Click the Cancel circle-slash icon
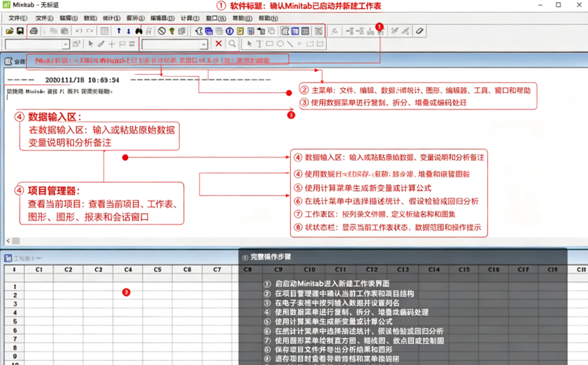The image size is (588, 365). pos(162,31)
